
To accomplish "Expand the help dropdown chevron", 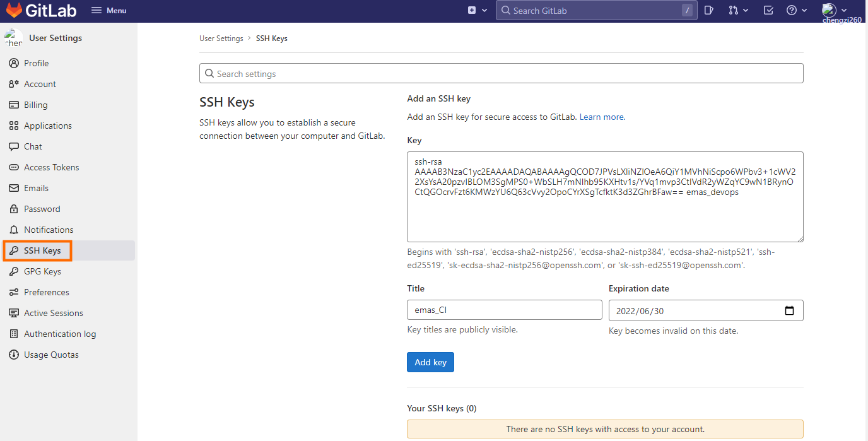I will coord(804,11).
